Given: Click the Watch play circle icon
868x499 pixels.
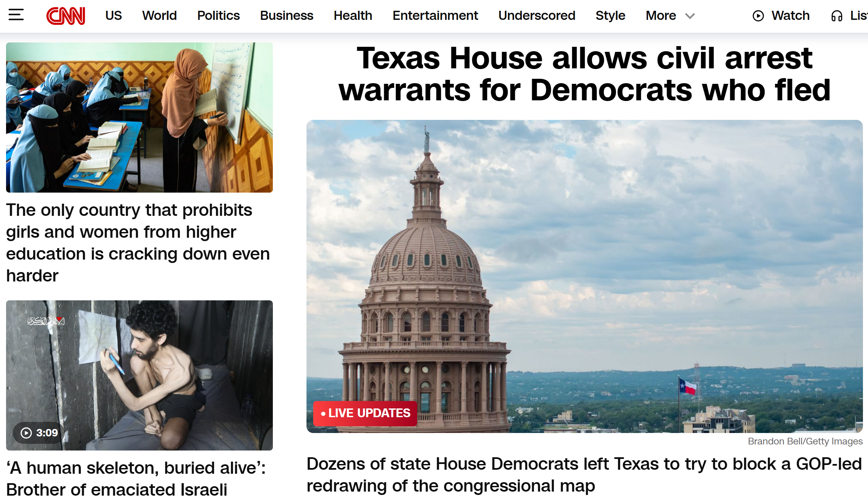Looking at the screenshot, I should coord(758,16).
